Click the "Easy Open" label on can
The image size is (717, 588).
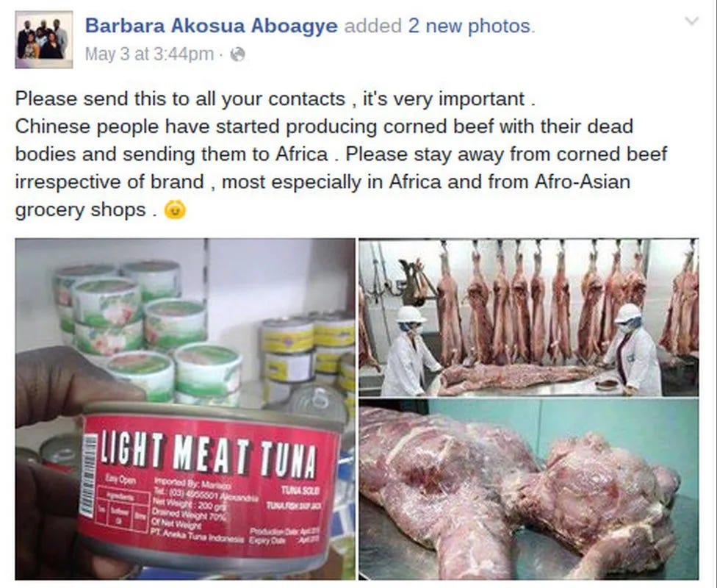pyautogui.click(x=120, y=479)
